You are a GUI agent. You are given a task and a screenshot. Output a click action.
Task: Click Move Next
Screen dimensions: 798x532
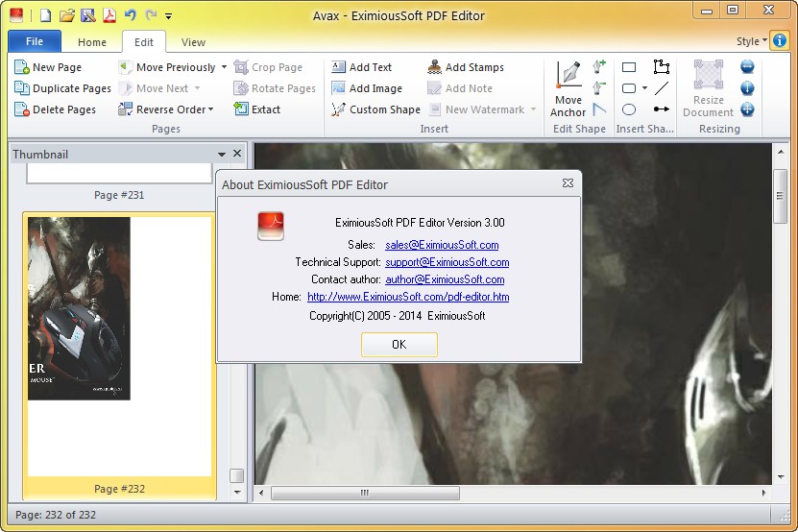(x=154, y=88)
